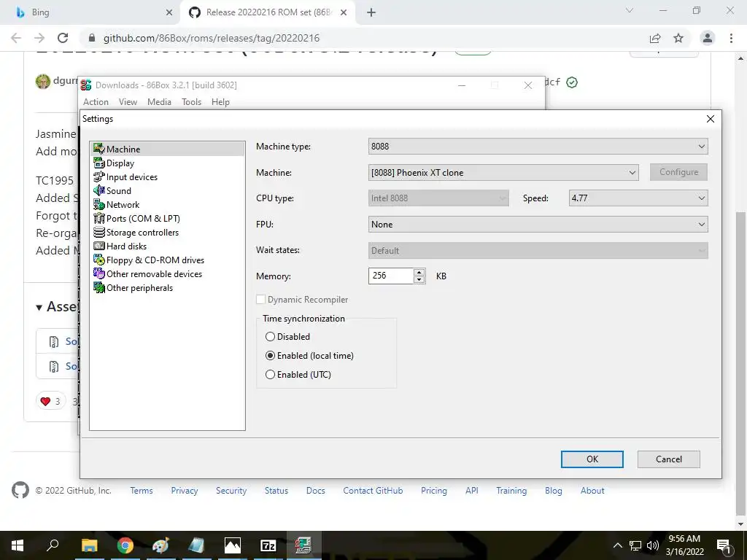Open the Tools menu
The width and height of the screenshot is (747, 560).
tap(192, 102)
